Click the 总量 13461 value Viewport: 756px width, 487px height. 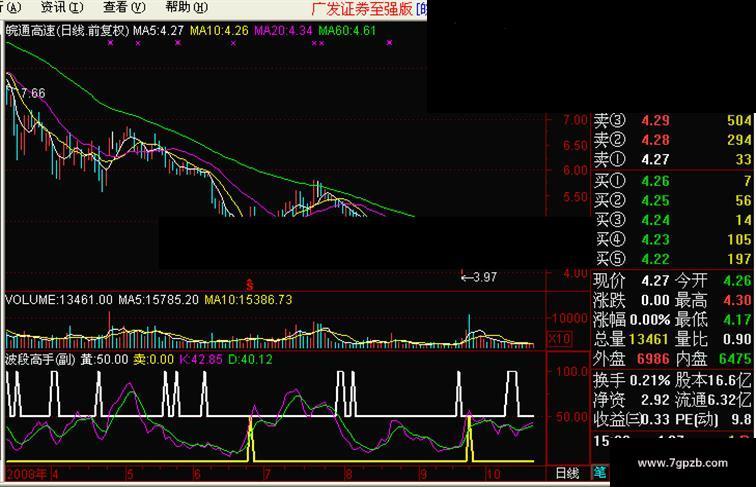648,339
